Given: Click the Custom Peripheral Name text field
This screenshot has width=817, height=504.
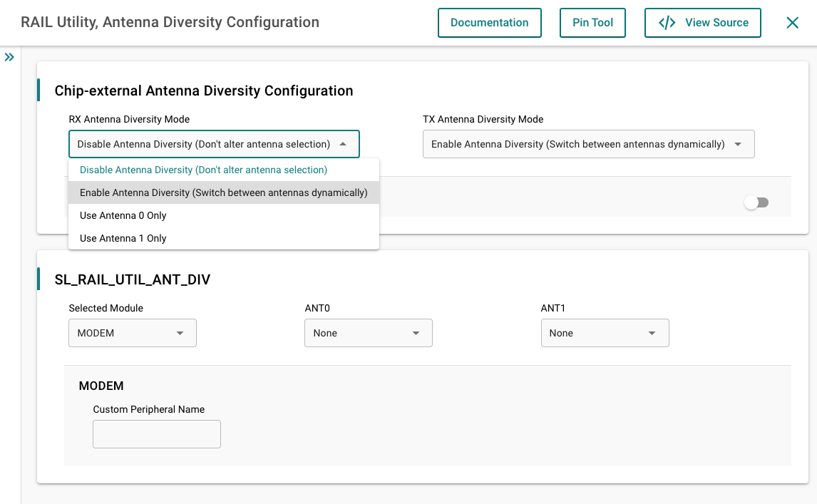Looking at the screenshot, I should [x=157, y=434].
